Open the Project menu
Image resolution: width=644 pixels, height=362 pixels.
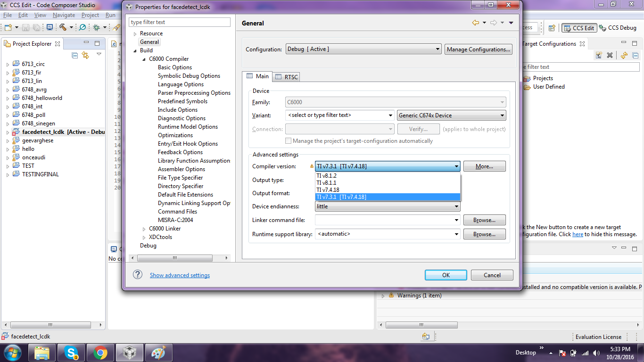coord(90,15)
